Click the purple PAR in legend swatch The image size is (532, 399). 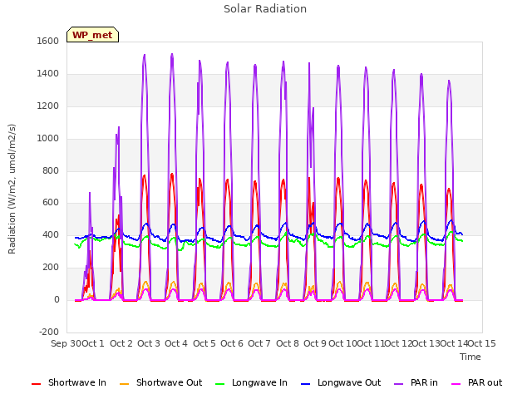click(399, 384)
